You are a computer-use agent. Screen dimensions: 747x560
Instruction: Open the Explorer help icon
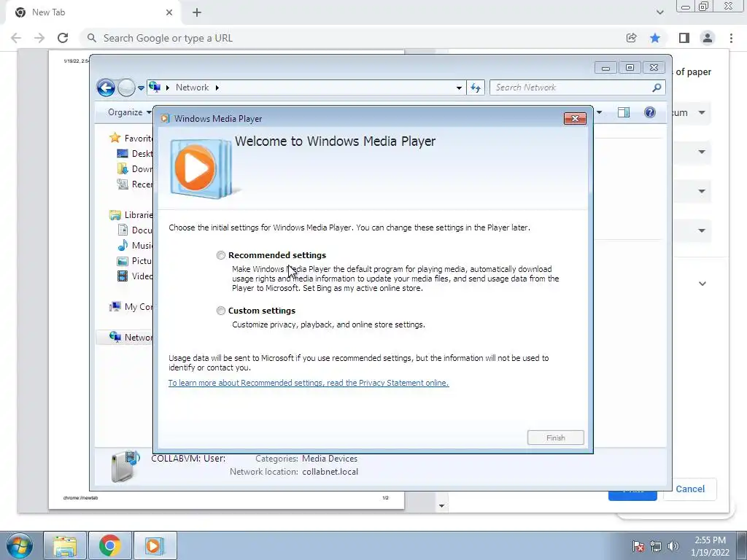pos(650,112)
